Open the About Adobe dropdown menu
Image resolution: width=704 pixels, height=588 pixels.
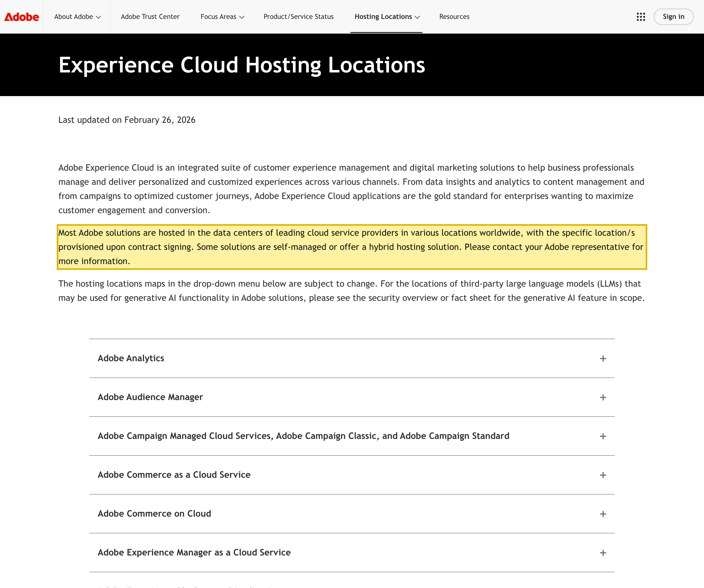pos(77,17)
